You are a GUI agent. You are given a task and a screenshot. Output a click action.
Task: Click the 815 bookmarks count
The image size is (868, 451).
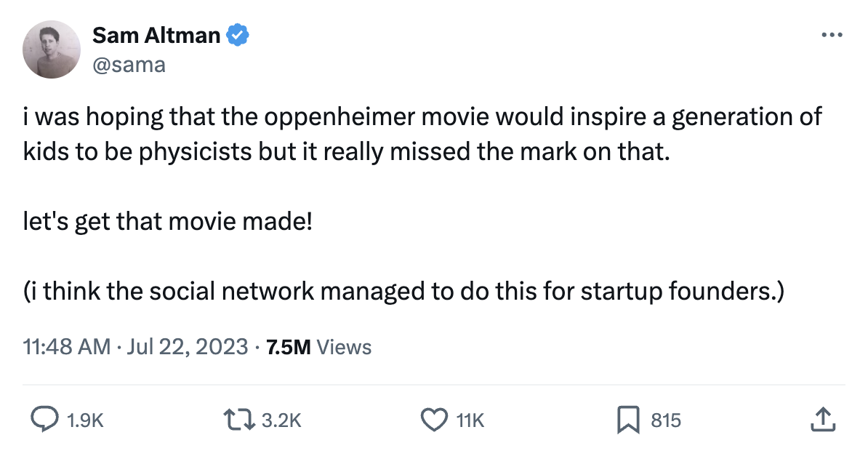click(x=666, y=420)
